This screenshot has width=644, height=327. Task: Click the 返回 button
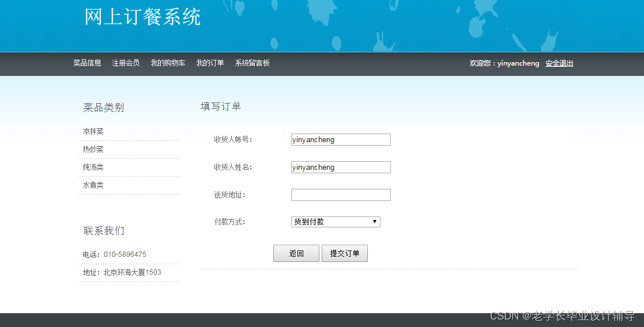coord(296,253)
